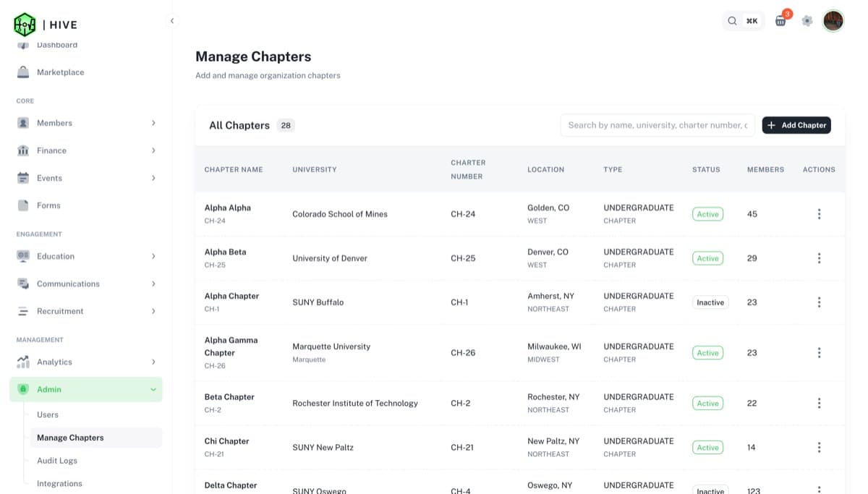Select Manage Chapters in sidebar
Image resolution: width=868 pixels, height=494 pixels.
[x=95, y=438]
